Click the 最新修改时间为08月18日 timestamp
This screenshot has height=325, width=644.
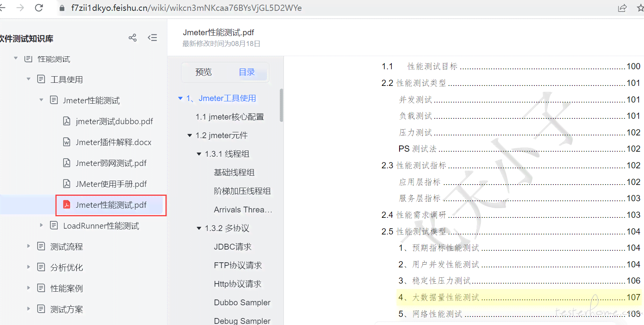pyautogui.click(x=221, y=44)
